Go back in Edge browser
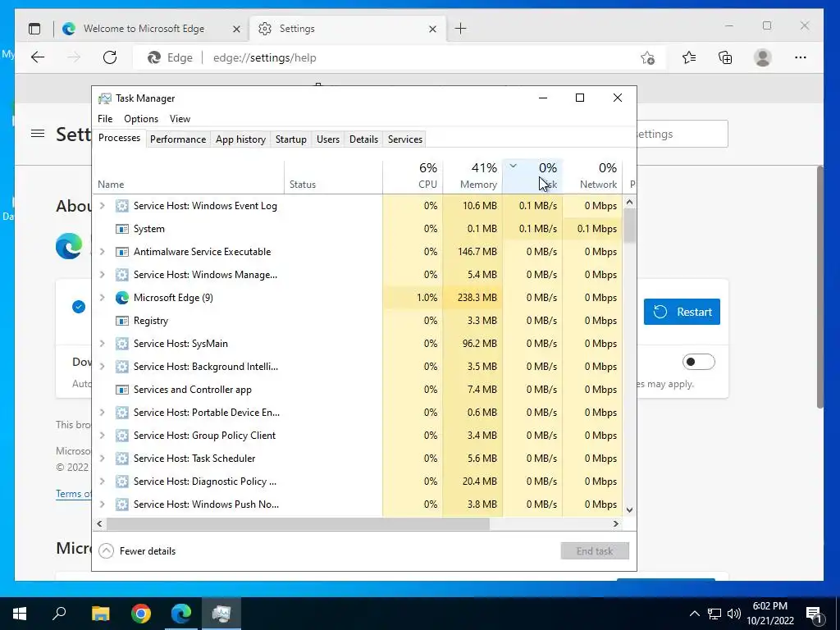Screen dimensions: 840x630 coord(38,57)
